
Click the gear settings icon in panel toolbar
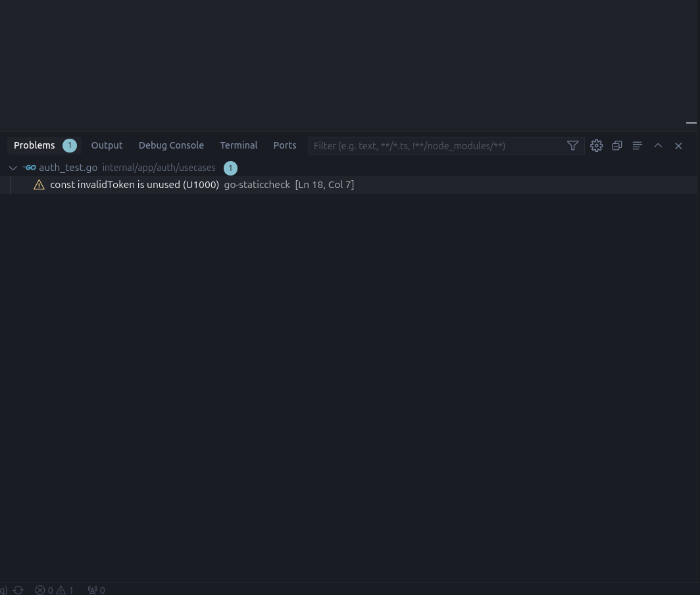[596, 146]
